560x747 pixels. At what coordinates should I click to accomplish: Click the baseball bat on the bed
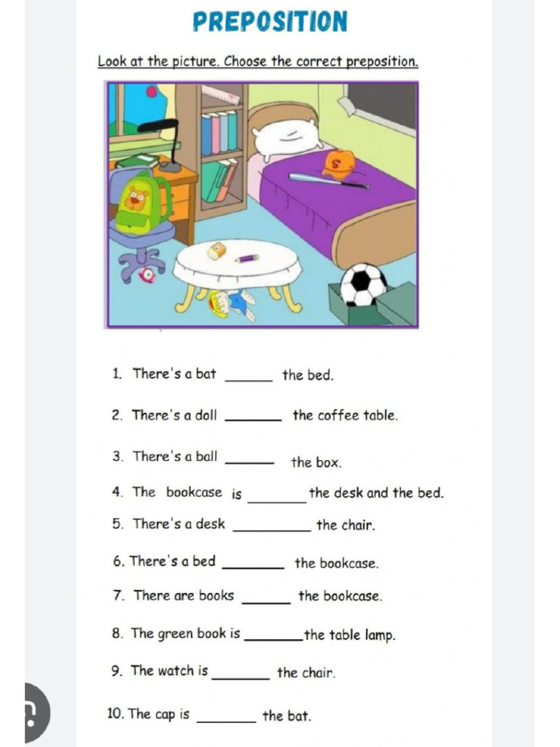point(328,180)
